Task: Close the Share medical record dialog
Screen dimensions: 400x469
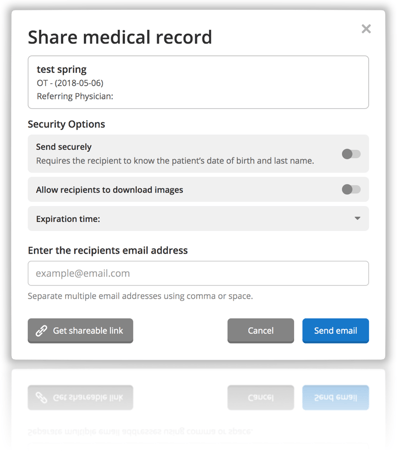Action: [x=366, y=29]
